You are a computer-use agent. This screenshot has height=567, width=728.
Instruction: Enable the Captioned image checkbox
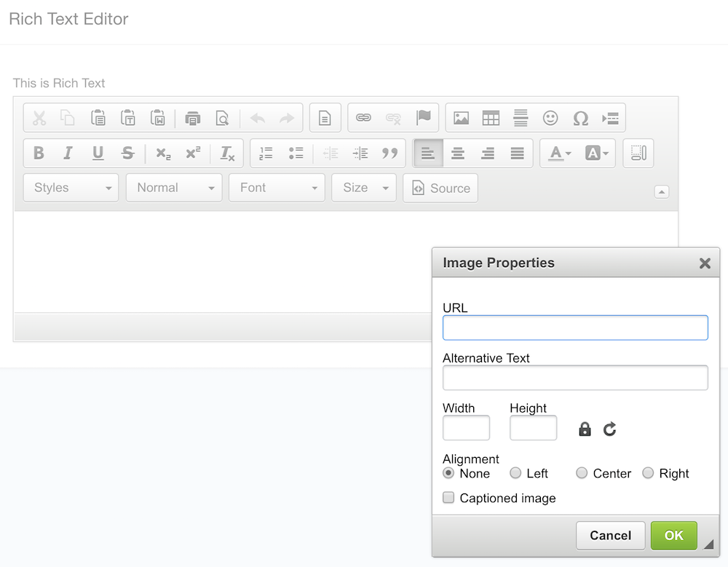pos(449,498)
